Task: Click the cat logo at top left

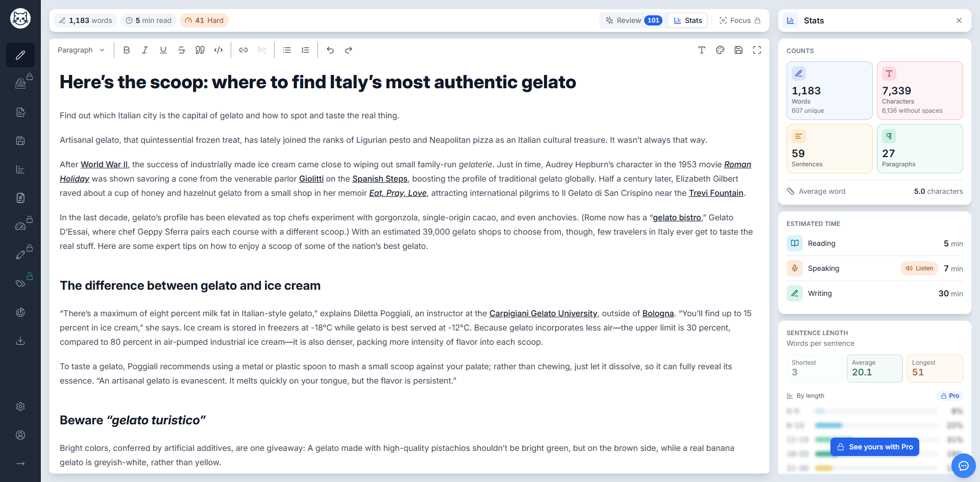Action: pyautogui.click(x=20, y=19)
